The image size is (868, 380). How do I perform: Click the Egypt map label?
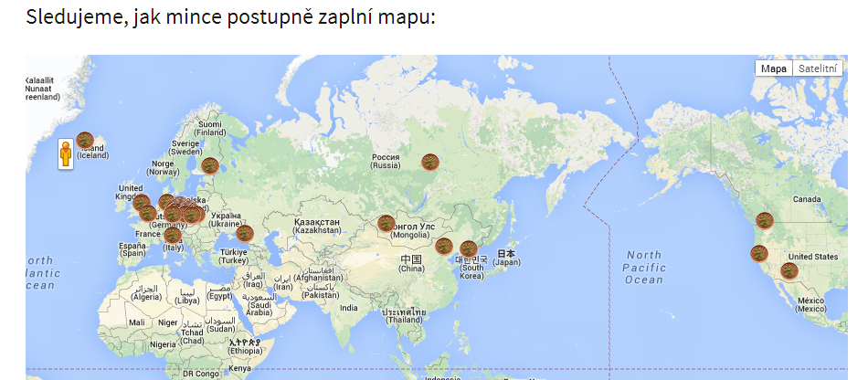pyautogui.click(x=220, y=292)
